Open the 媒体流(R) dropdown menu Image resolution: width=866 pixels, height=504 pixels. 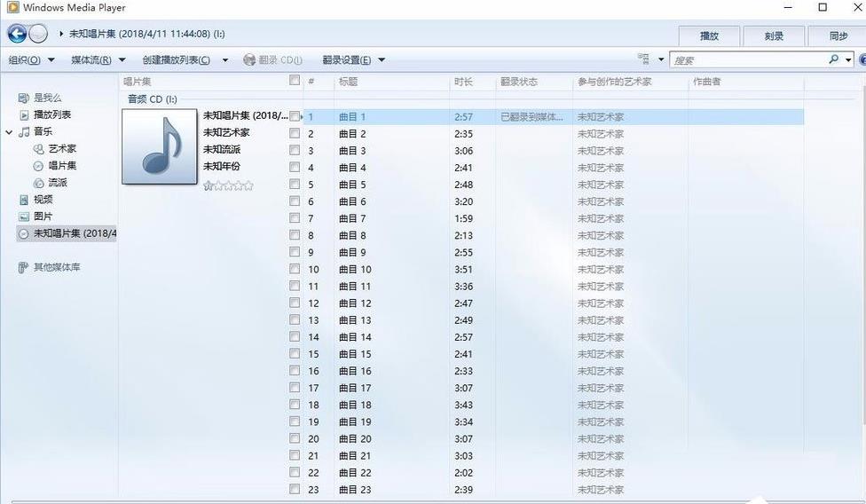(x=98, y=59)
